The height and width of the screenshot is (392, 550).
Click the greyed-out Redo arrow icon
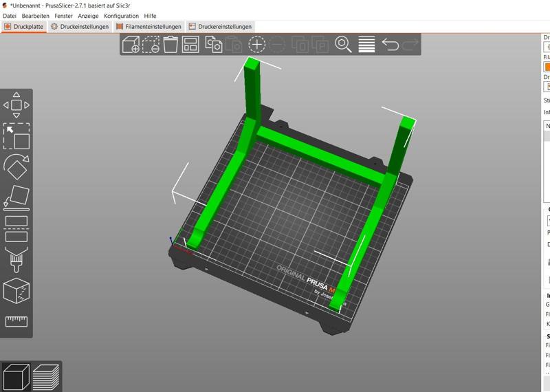410,45
